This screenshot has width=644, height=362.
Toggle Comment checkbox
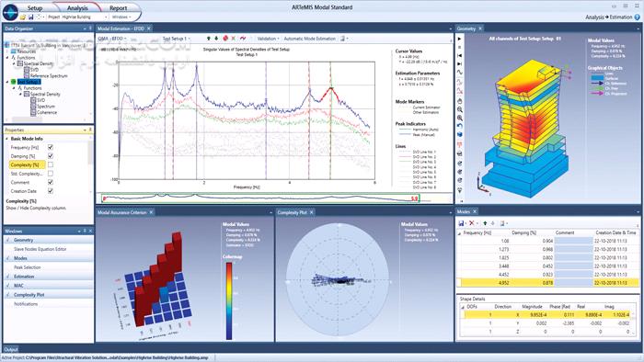[50, 182]
